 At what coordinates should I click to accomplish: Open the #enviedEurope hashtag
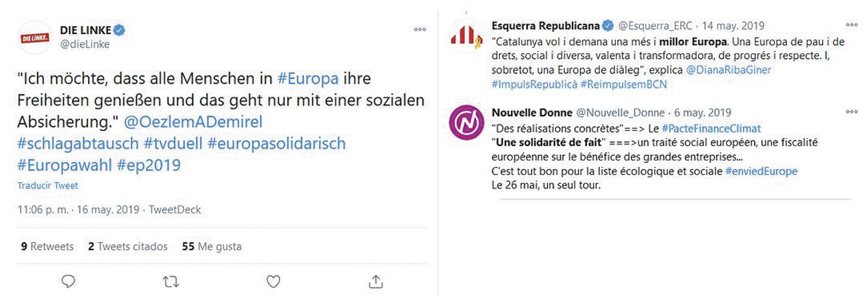click(761, 171)
